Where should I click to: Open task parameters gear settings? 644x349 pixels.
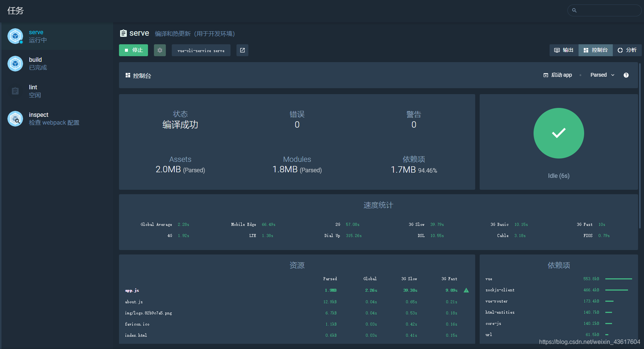[160, 50]
